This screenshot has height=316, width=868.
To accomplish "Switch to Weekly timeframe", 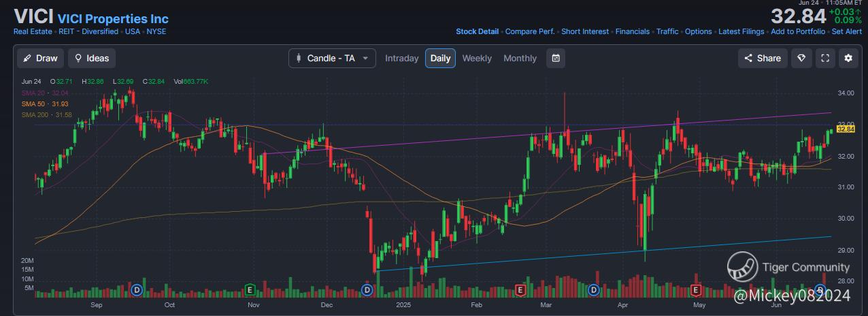I will 477,58.
